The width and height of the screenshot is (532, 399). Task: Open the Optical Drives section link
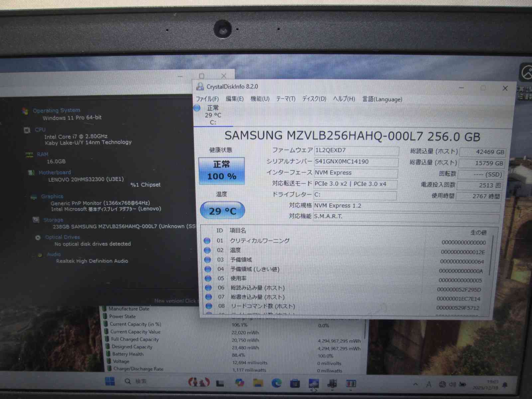[x=63, y=237]
